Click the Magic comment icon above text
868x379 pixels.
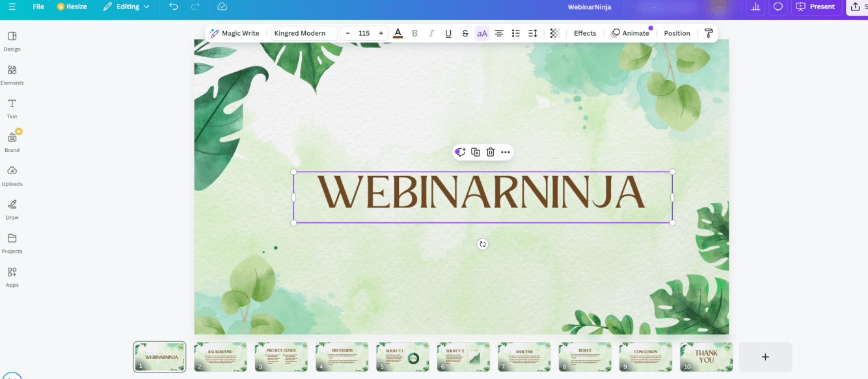pyautogui.click(x=460, y=152)
